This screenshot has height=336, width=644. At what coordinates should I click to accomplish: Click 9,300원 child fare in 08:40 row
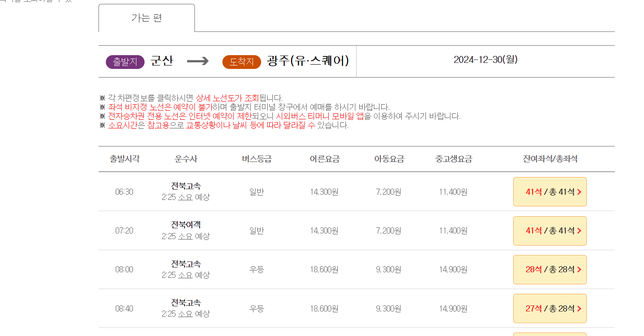tap(389, 308)
